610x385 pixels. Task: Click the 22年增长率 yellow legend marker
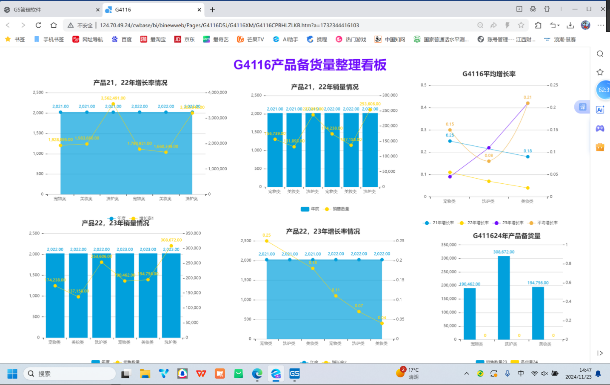461,223
